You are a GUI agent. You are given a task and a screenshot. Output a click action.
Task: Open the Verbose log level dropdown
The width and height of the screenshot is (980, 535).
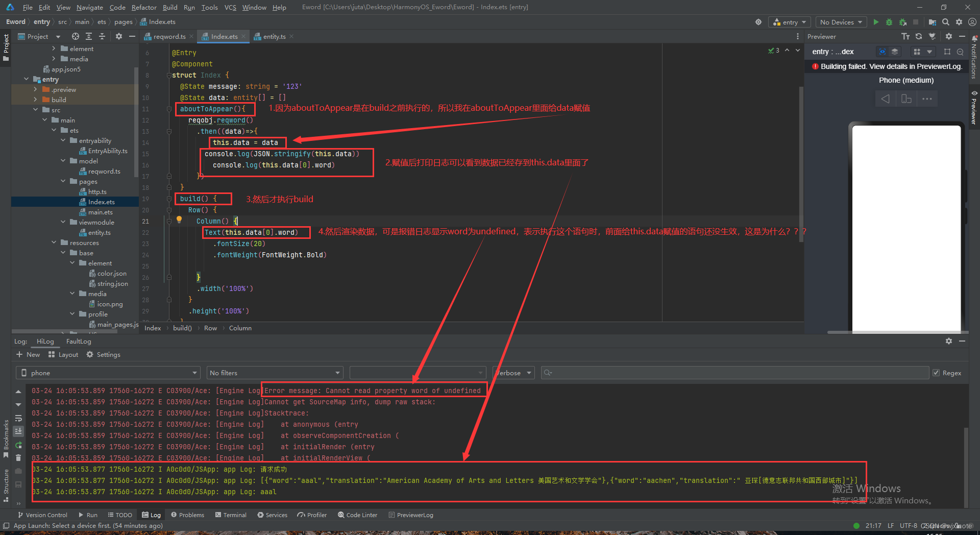coord(512,373)
